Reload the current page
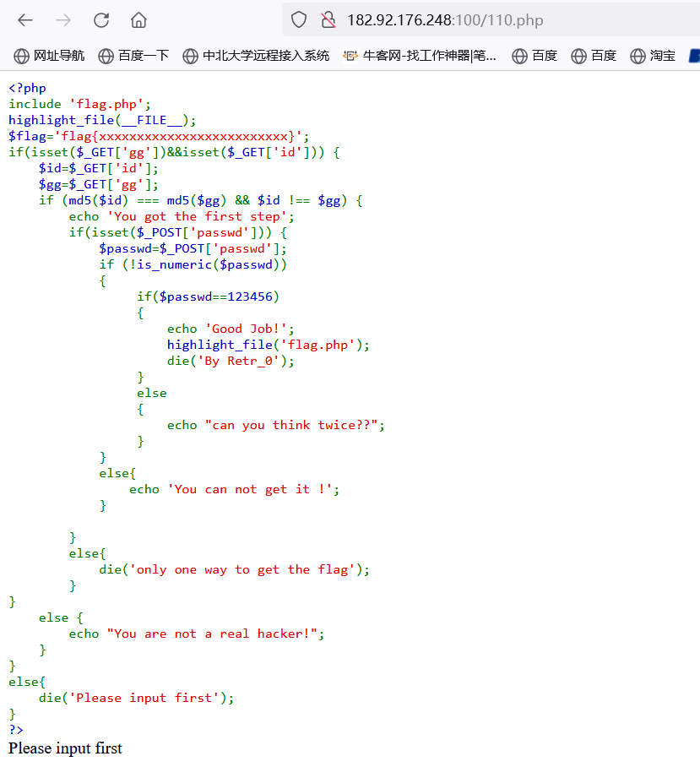Viewport: 700px width, 767px height. pyautogui.click(x=101, y=20)
